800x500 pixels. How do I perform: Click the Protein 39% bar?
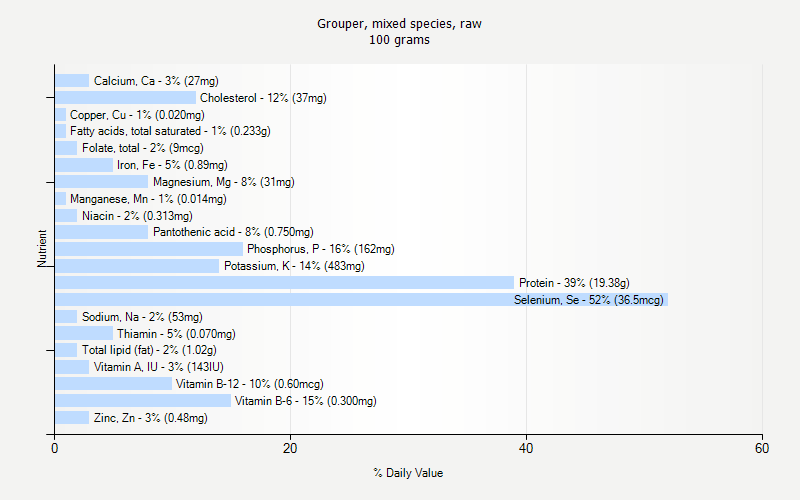[x=284, y=283]
